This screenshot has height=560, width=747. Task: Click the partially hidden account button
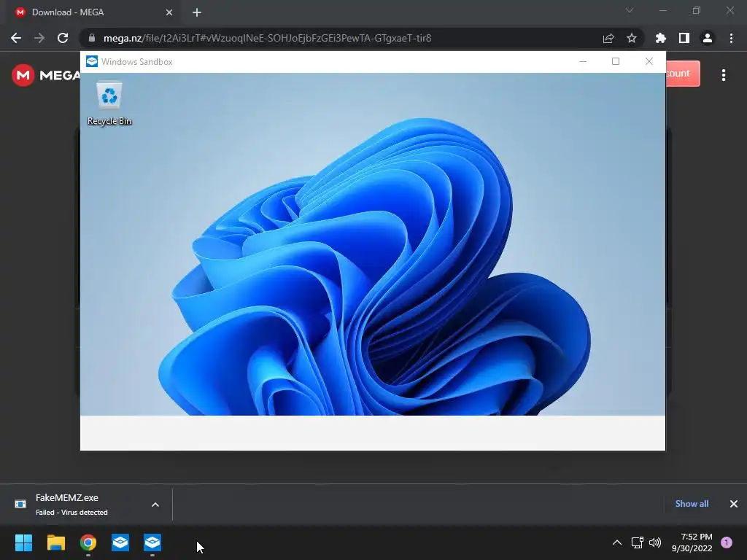click(x=683, y=74)
